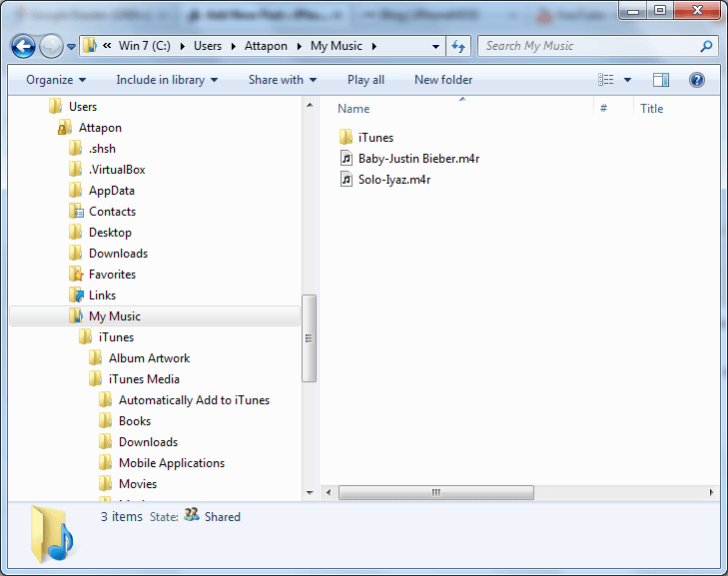Image resolution: width=728 pixels, height=576 pixels.
Task: Open the Include in library menu
Action: coord(167,80)
